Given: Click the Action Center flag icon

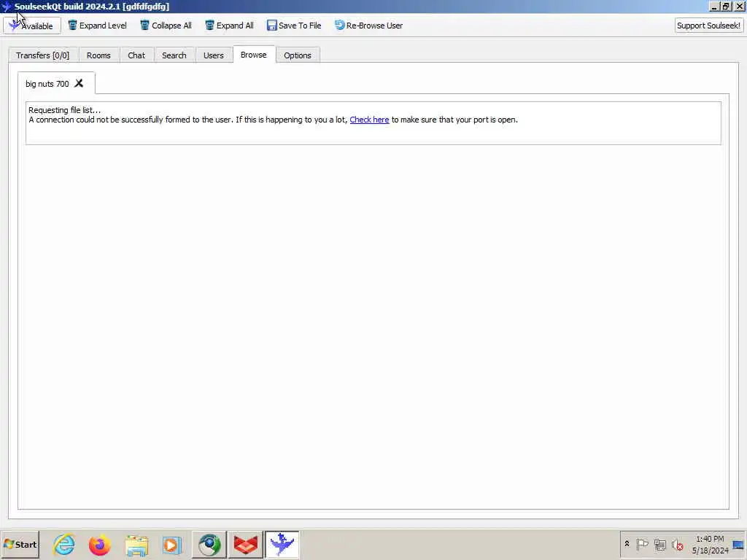Looking at the screenshot, I should click(x=642, y=544).
